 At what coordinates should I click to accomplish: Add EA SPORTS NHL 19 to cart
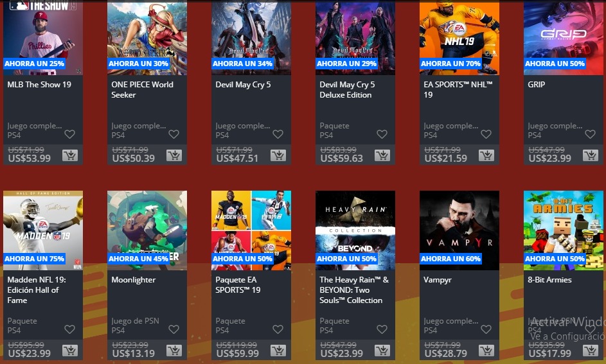[x=486, y=155]
